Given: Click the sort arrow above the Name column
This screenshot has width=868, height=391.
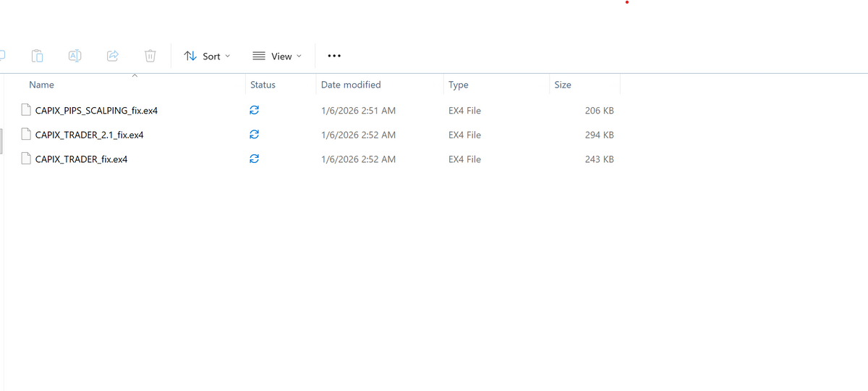Looking at the screenshot, I should click(x=135, y=75).
